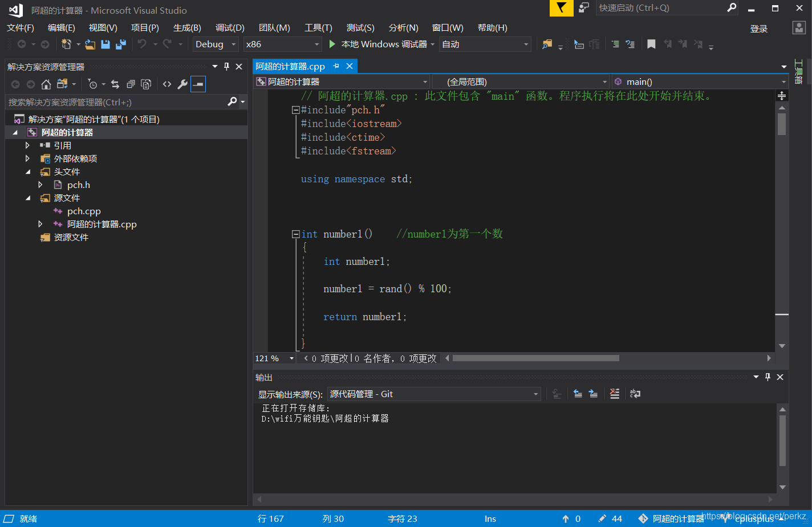Toggle Preview Selected Items button
This screenshot has height=527, width=812.
(198, 84)
